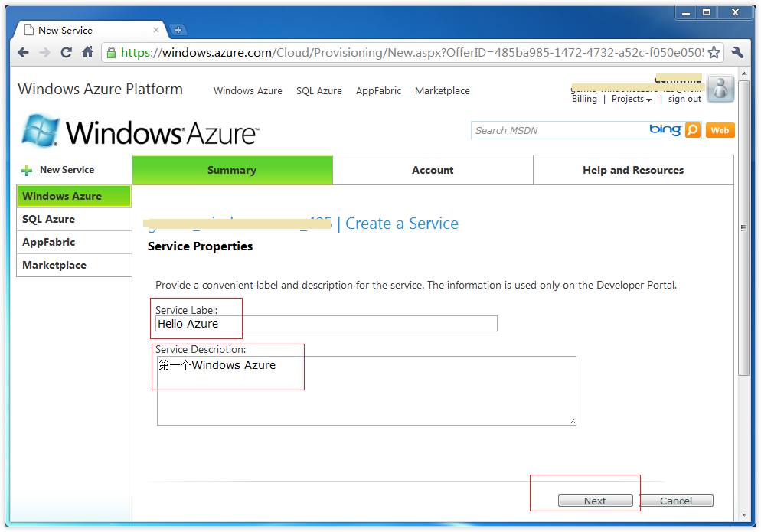The height and width of the screenshot is (532, 761).
Task: Select AppFabric in the sidebar
Action: coord(73,242)
